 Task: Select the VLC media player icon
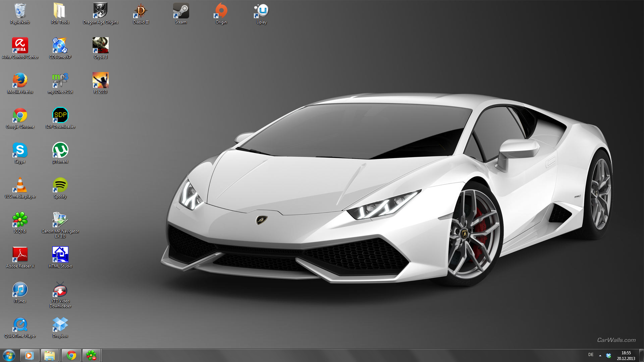click(20, 188)
